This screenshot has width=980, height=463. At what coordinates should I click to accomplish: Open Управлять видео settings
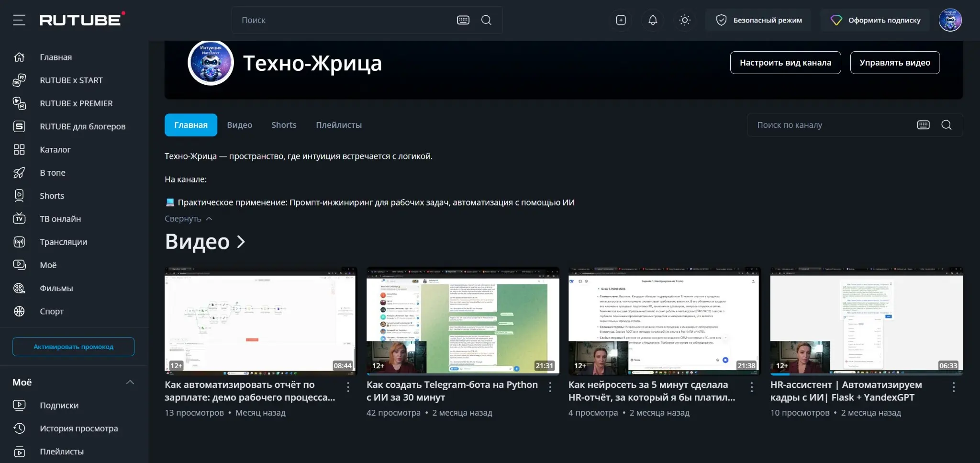(x=895, y=62)
